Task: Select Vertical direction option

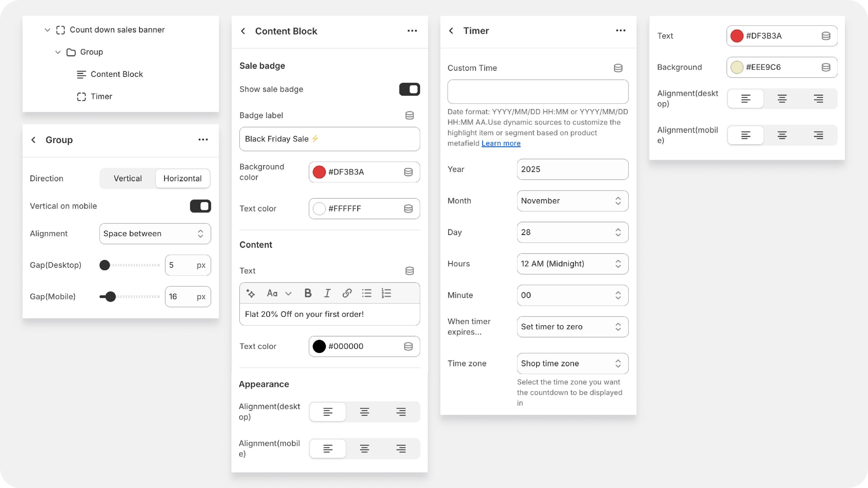Action: (x=128, y=178)
